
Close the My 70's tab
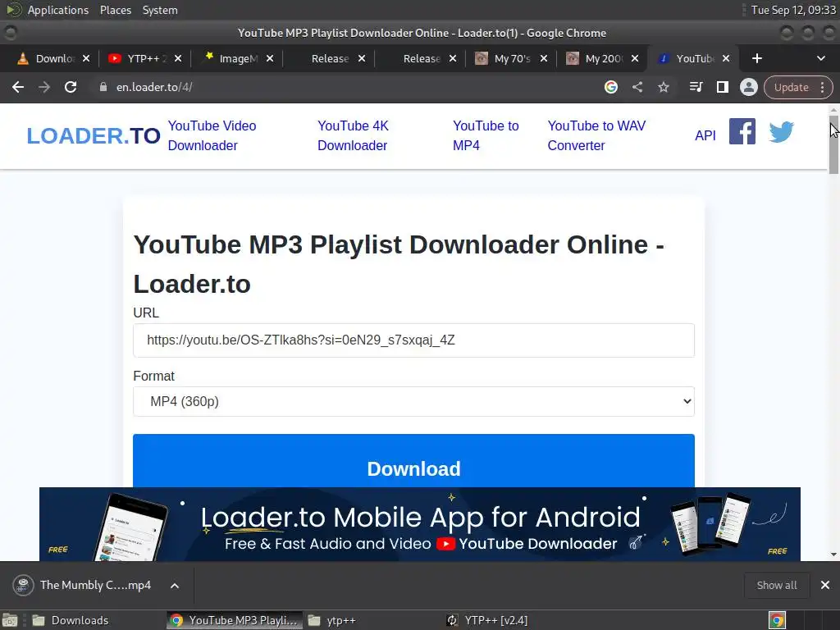click(544, 58)
